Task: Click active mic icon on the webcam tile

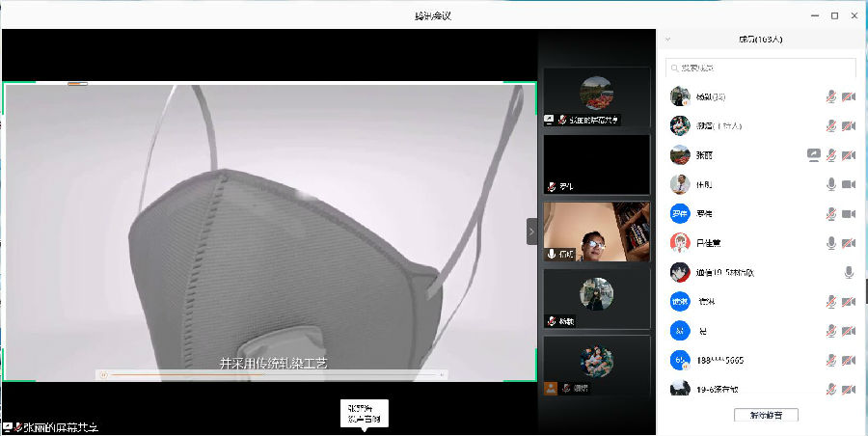Action: click(552, 254)
